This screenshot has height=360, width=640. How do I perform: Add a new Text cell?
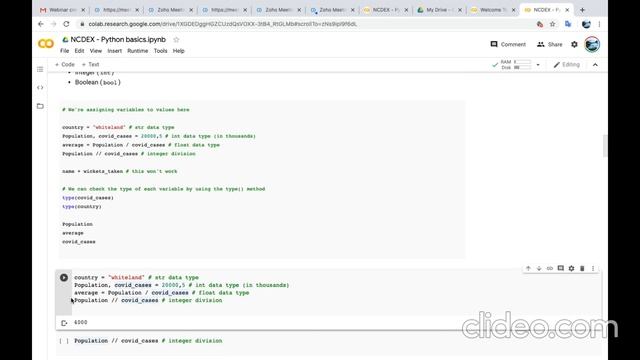point(90,64)
